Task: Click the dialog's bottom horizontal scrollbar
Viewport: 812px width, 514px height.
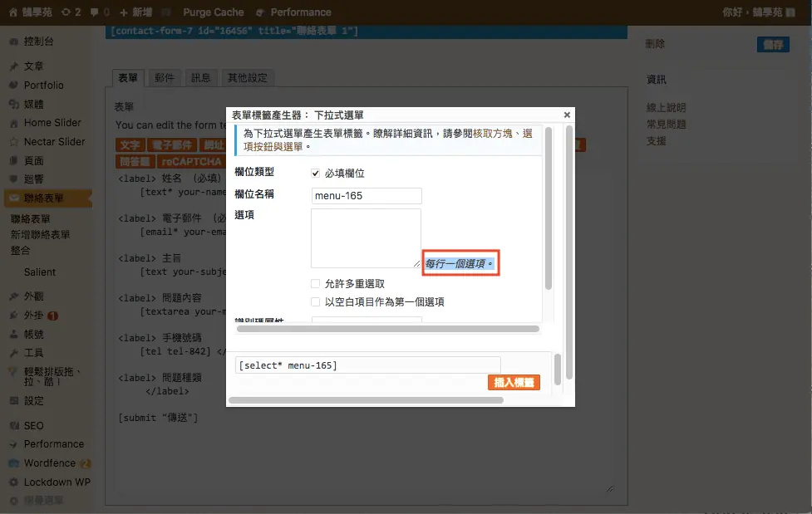Action: (367, 400)
